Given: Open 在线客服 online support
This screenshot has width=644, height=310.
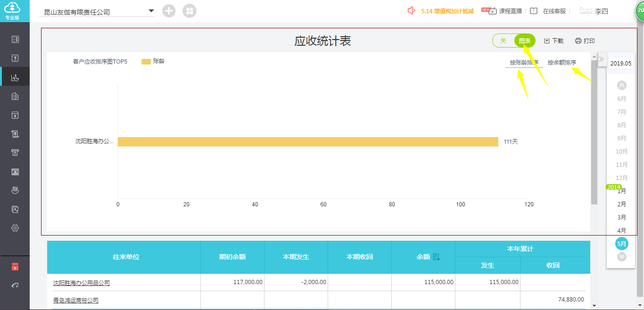Looking at the screenshot, I should coord(554,11).
